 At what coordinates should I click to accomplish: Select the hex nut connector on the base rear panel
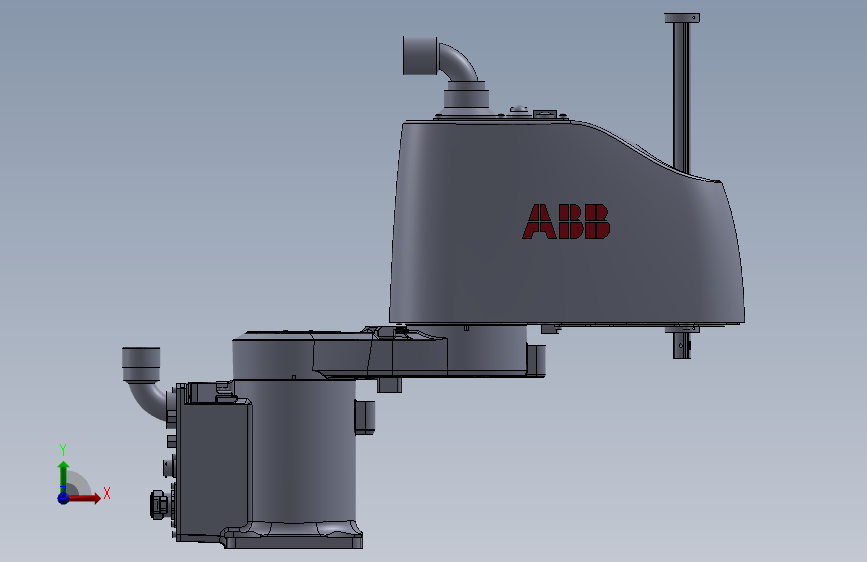[x=159, y=504]
